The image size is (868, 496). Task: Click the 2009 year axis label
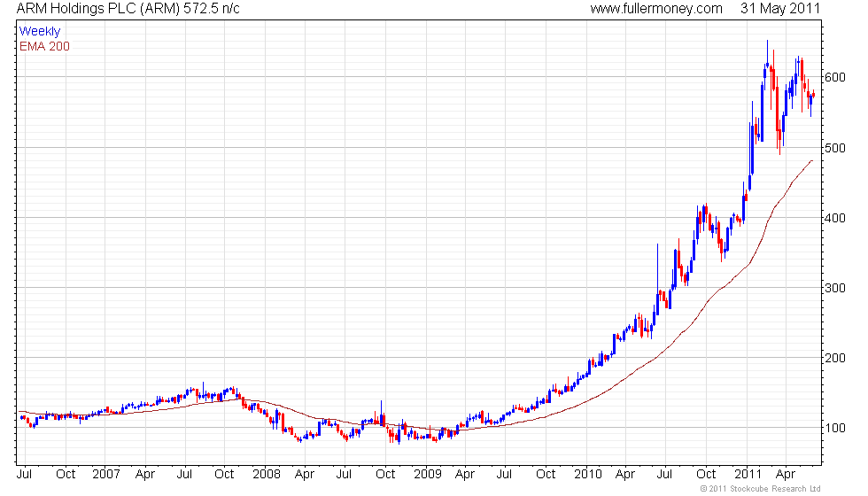[x=427, y=475]
